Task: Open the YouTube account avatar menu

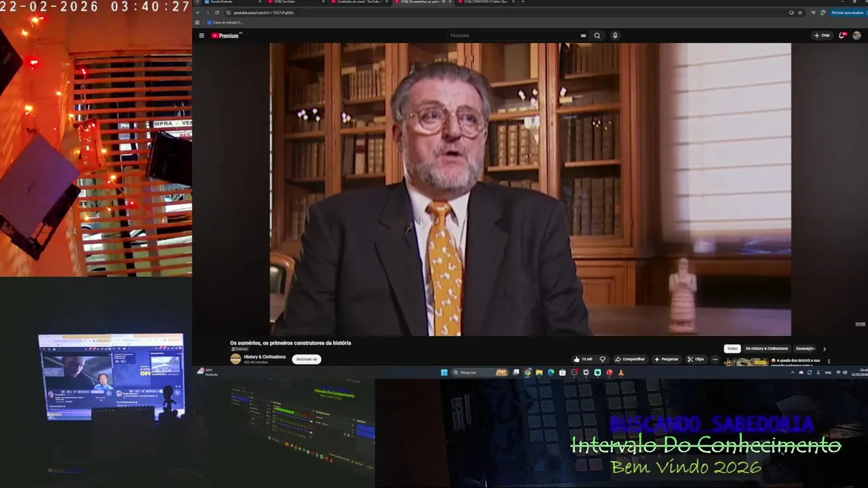Action: point(857,35)
